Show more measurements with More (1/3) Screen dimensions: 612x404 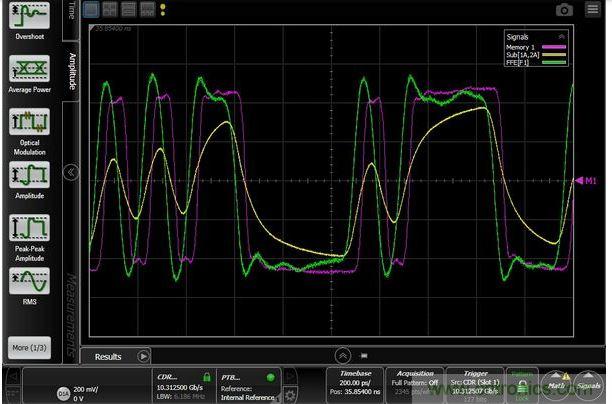(29, 347)
